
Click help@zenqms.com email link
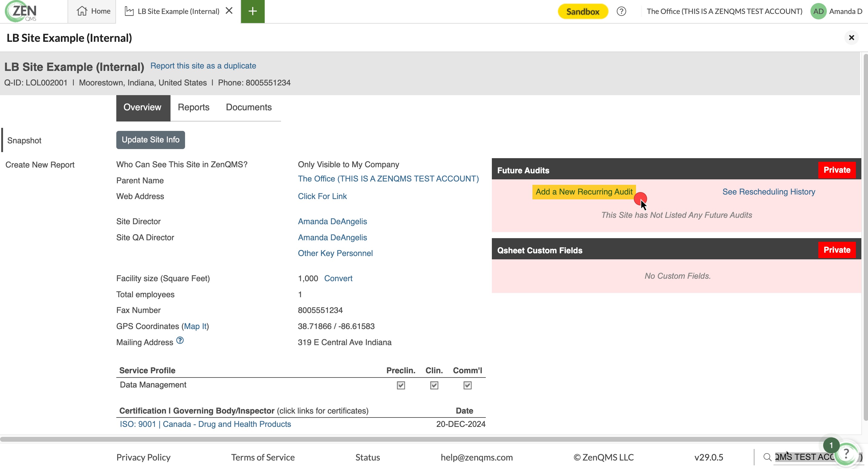pyautogui.click(x=476, y=457)
